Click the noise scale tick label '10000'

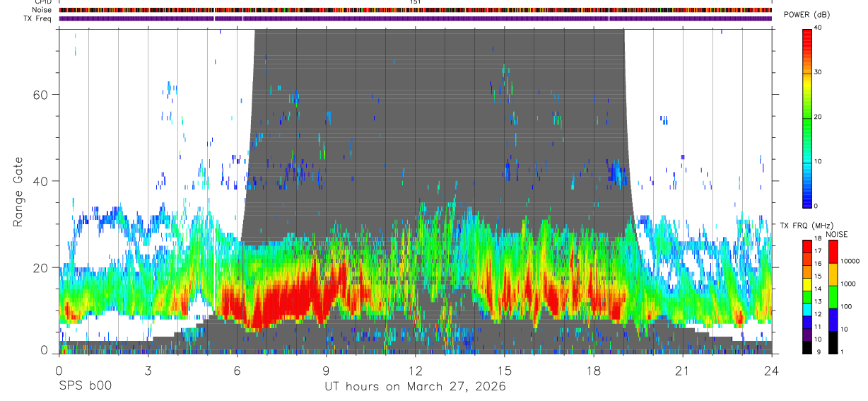(x=850, y=261)
